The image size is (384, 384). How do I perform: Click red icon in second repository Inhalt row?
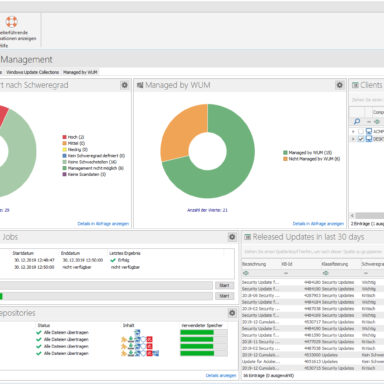[x=150, y=339]
